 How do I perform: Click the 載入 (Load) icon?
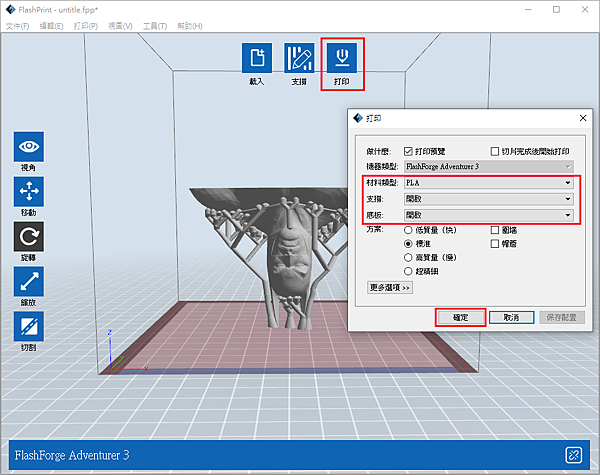257,58
